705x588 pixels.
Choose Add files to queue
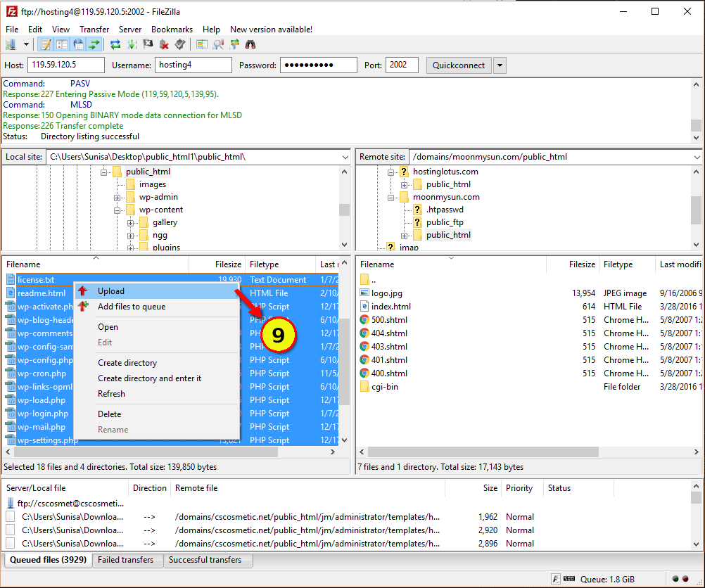click(x=156, y=307)
